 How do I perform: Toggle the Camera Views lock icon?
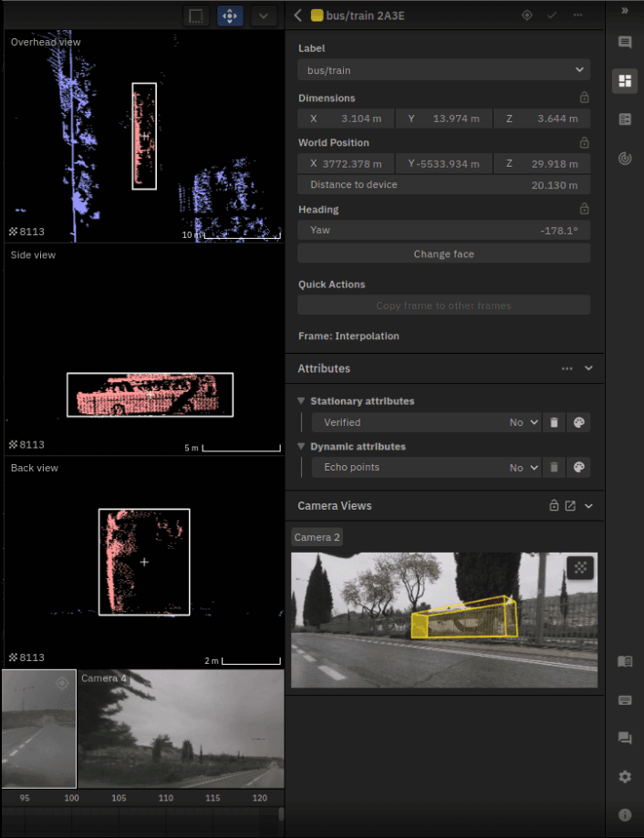(x=555, y=505)
